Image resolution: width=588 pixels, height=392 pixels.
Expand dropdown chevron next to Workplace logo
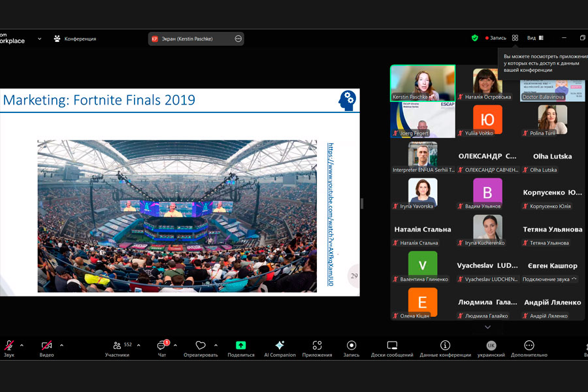[39, 39]
